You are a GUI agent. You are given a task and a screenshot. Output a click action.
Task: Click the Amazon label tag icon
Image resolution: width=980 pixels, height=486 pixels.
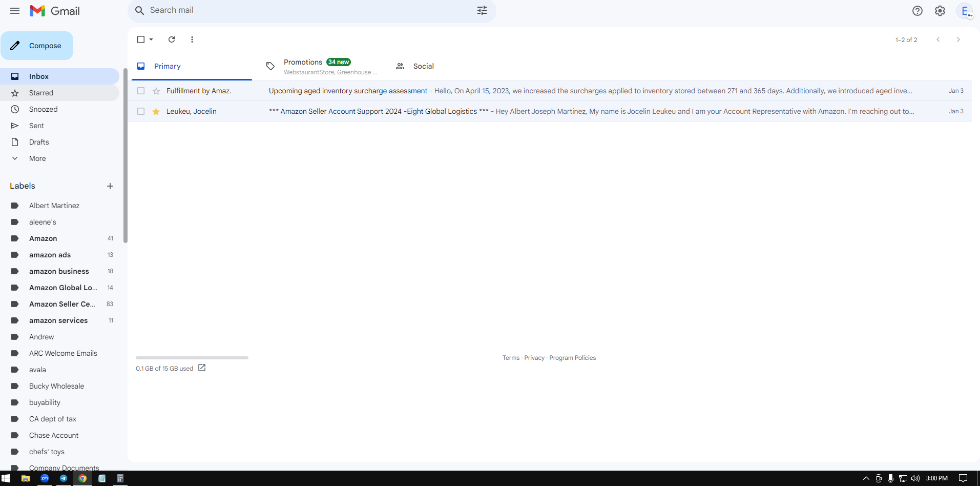[x=15, y=238]
